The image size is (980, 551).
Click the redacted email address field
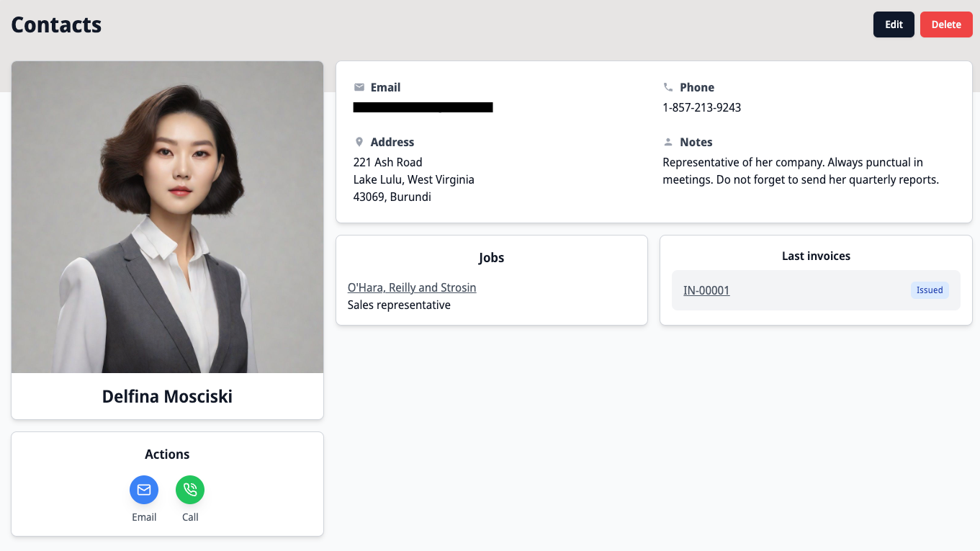pos(423,107)
